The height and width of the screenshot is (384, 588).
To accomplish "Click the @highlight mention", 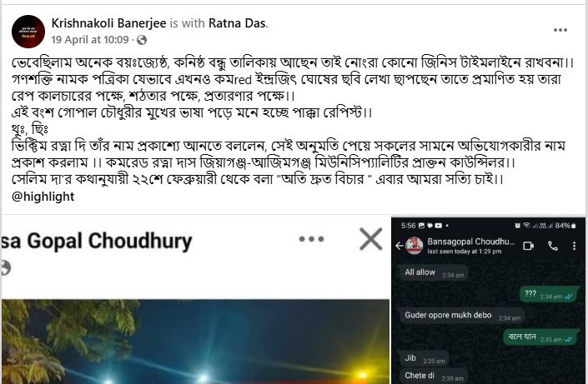I will pyautogui.click(x=43, y=197).
